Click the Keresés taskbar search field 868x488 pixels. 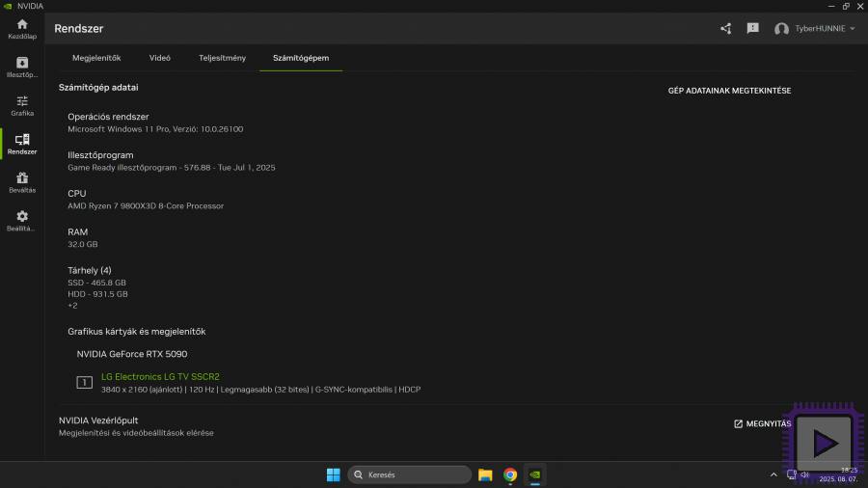click(x=410, y=474)
